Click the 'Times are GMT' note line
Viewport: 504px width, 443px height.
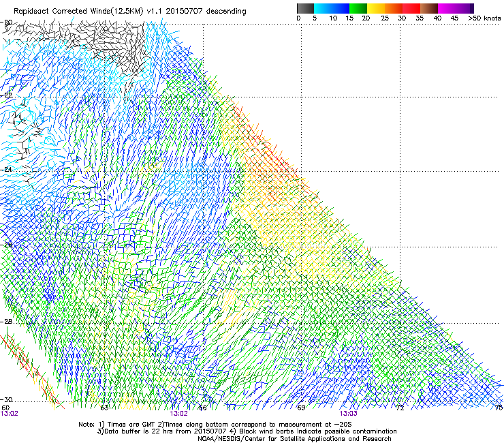[215, 425]
